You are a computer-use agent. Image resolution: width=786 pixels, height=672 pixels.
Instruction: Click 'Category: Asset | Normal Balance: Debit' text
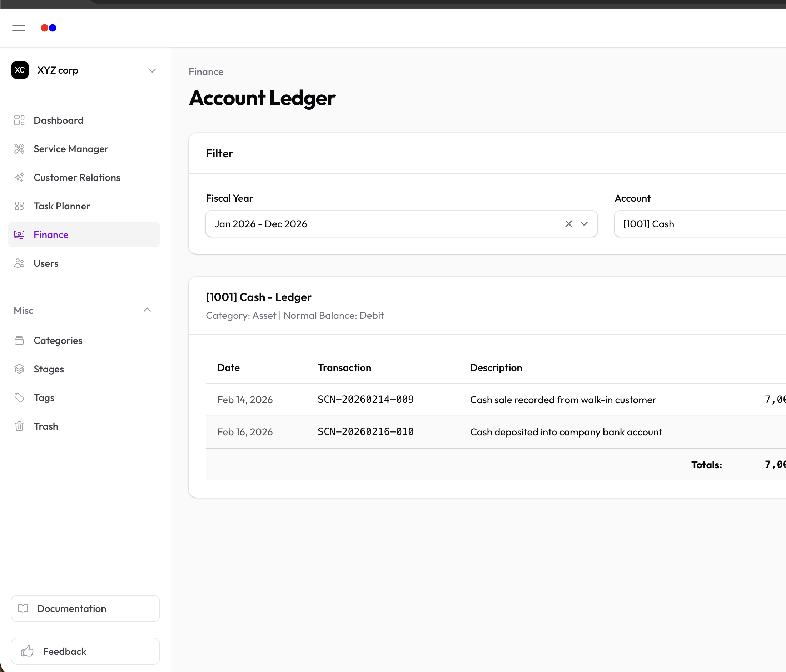295,315
